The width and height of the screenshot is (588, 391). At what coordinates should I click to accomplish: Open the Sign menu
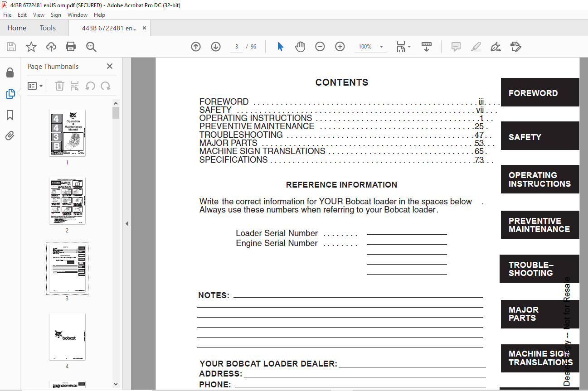(x=56, y=15)
